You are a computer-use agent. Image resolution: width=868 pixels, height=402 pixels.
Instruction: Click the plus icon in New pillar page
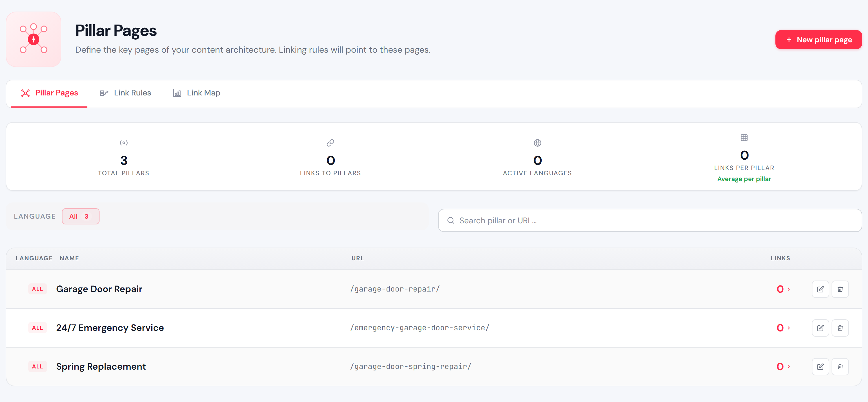click(x=789, y=40)
